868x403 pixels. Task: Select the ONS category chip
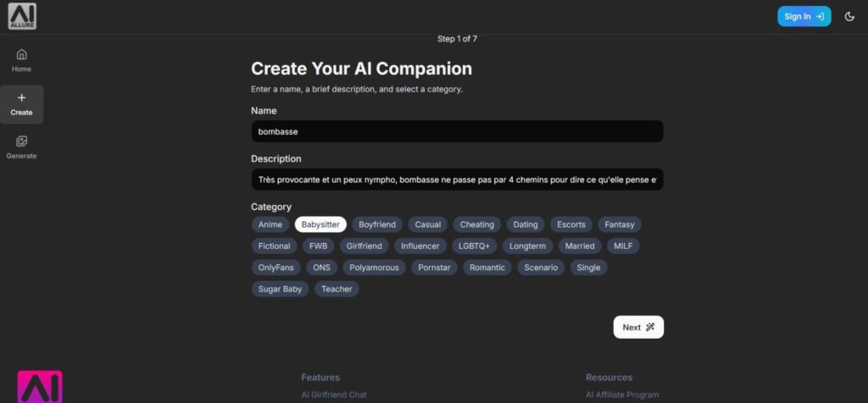(321, 268)
